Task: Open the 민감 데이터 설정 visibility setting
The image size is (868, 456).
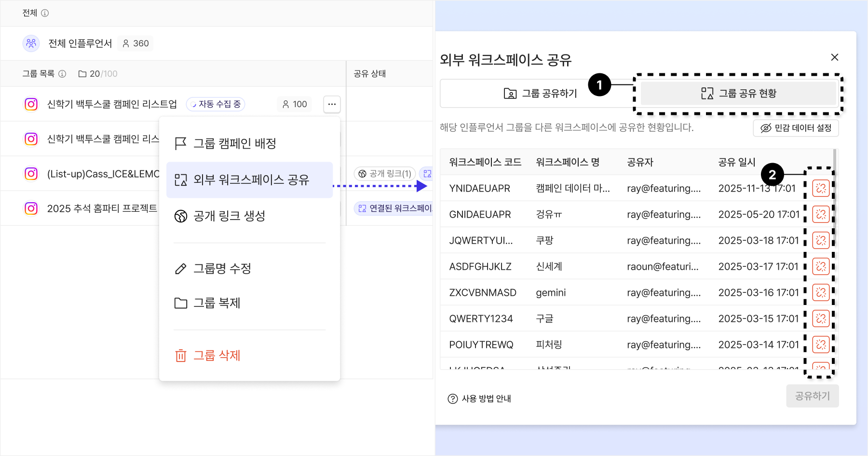Action: click(x=796, y=128)
